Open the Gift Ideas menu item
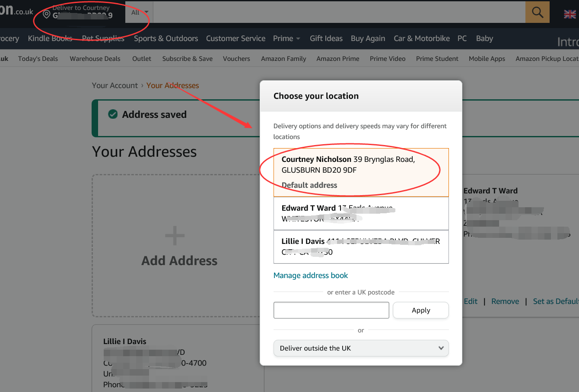The image size is (579, 392). pos(326,38)
